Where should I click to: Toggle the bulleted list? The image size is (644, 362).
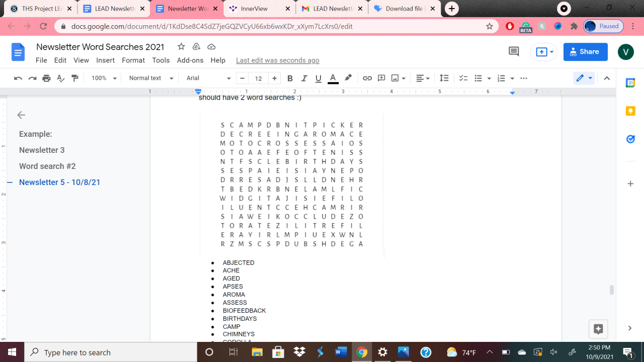478,78
